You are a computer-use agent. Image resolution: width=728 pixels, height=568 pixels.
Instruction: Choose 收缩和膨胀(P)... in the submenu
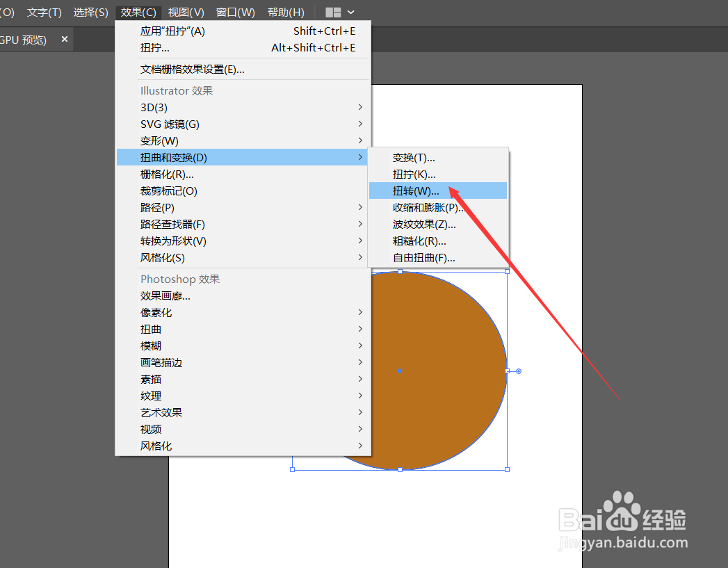click(438, 207)
